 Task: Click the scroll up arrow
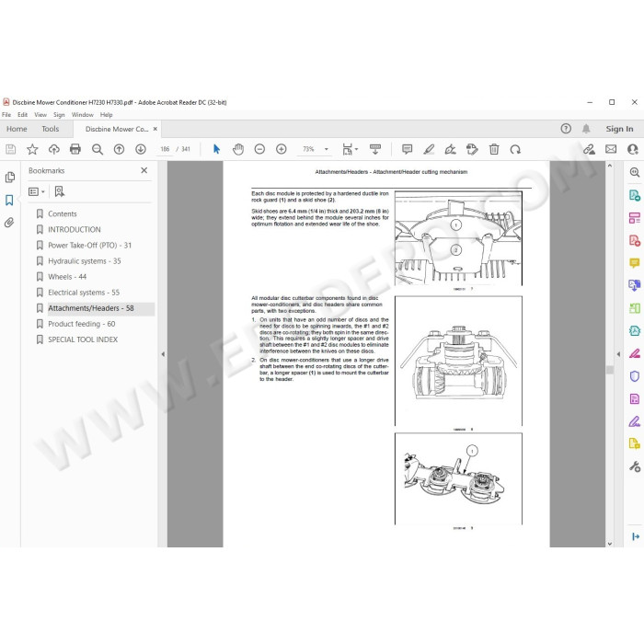(x=609, y=166)
